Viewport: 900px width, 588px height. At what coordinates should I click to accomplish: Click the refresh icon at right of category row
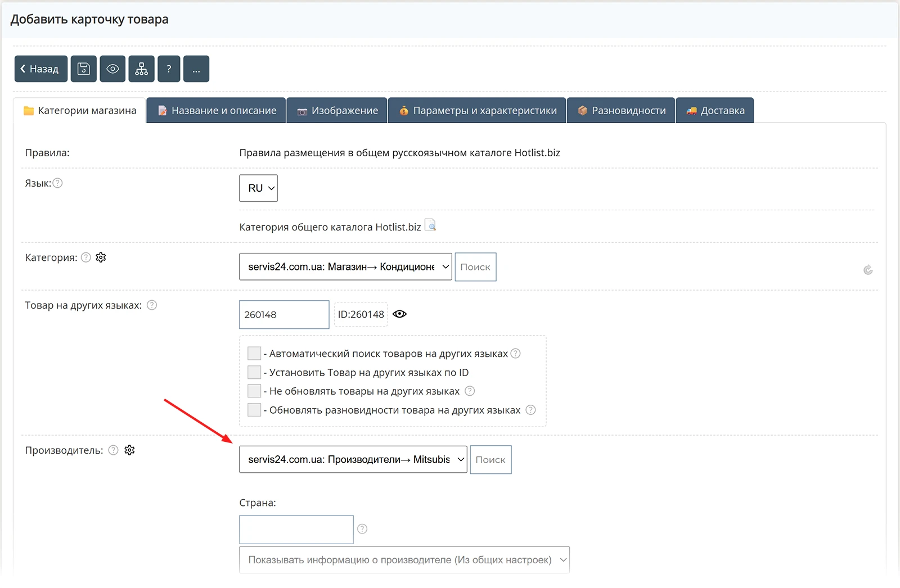868,270
